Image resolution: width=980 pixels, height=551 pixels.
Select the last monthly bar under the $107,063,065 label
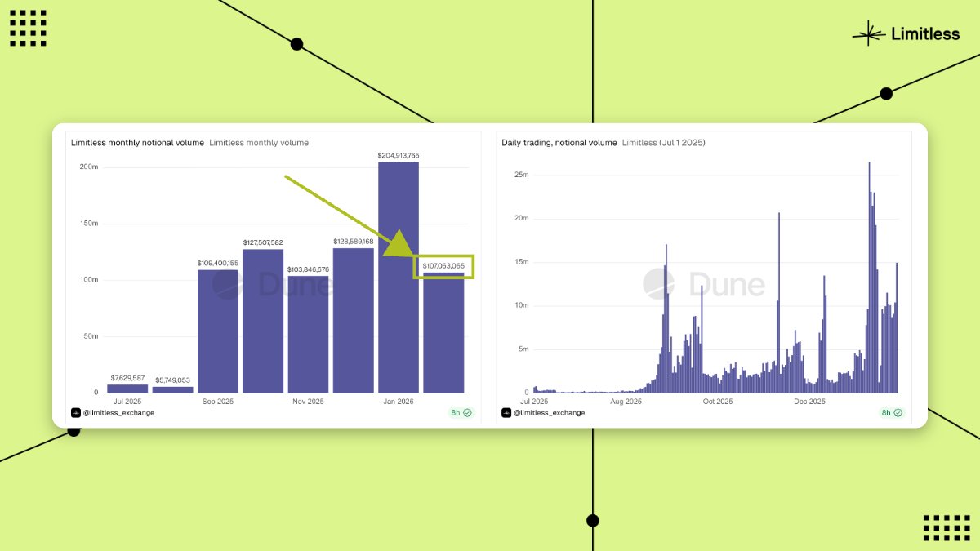pos(443,332)
